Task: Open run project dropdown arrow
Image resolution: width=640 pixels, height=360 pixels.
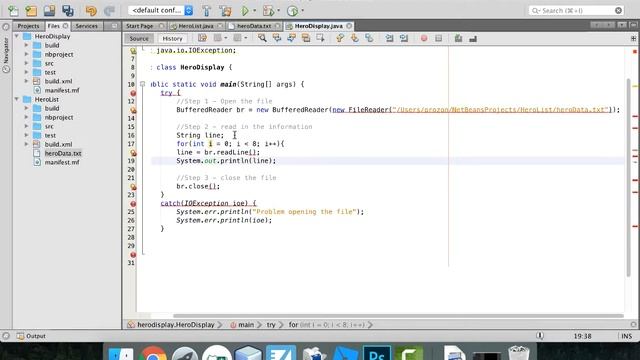Action: pyautogui.click(x=254, y=11)
